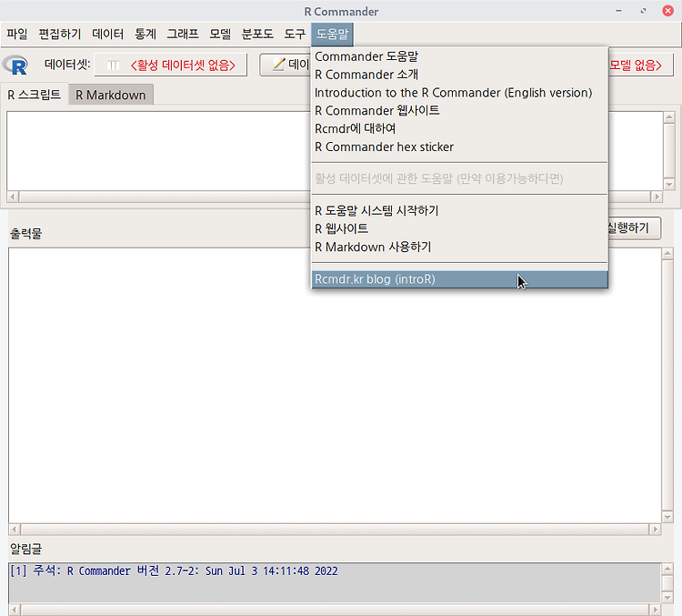The image size is (682, 616).
Task: Switch to the R 스크립트 tab
Action: 35,95
